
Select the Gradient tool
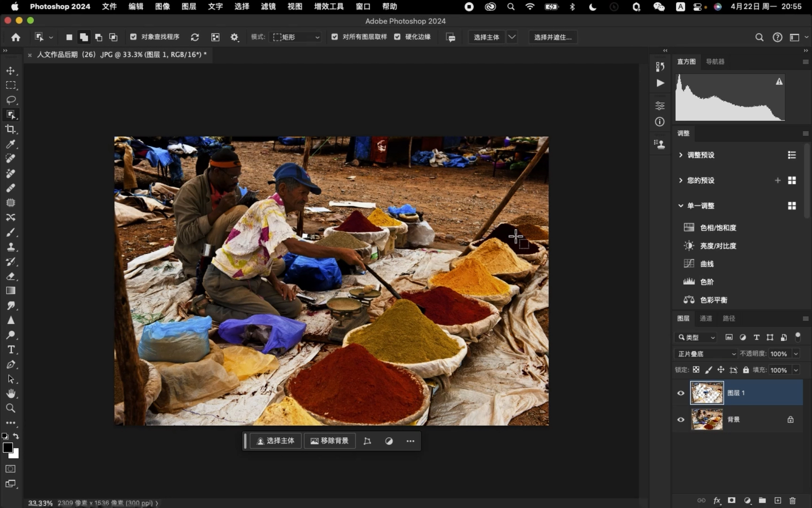(x=10, y=291)
